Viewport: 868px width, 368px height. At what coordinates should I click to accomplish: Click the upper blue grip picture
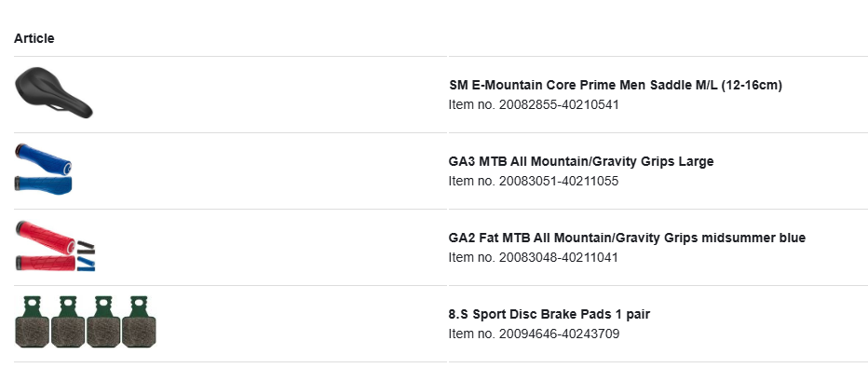click(43, 158)
